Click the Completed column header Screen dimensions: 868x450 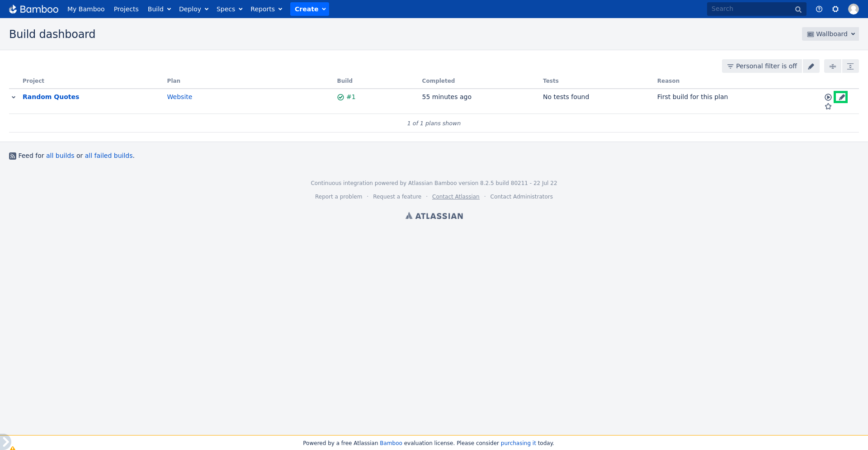(439, 81)
